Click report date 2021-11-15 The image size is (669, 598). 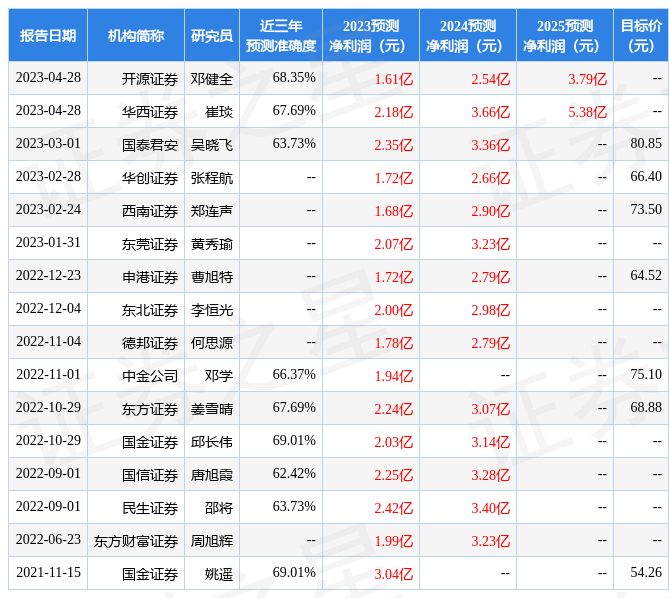click(48, 572)
